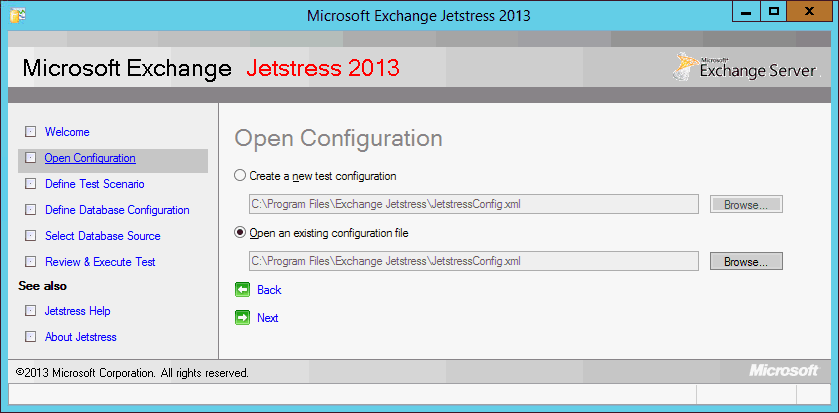This screenshot has height=413, width=839.
Task: Open the Welcome page link
Action: [x=67, y=132]
